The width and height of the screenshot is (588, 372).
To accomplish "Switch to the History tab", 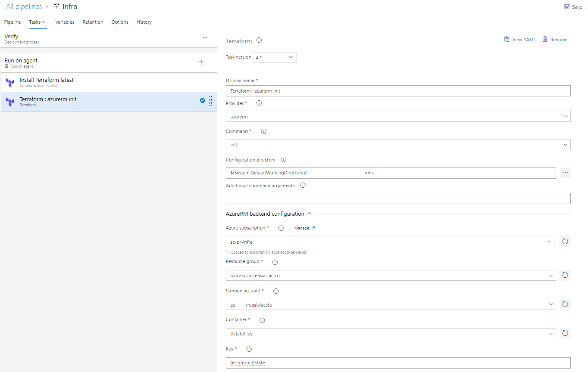I will (x=144, y=22).
